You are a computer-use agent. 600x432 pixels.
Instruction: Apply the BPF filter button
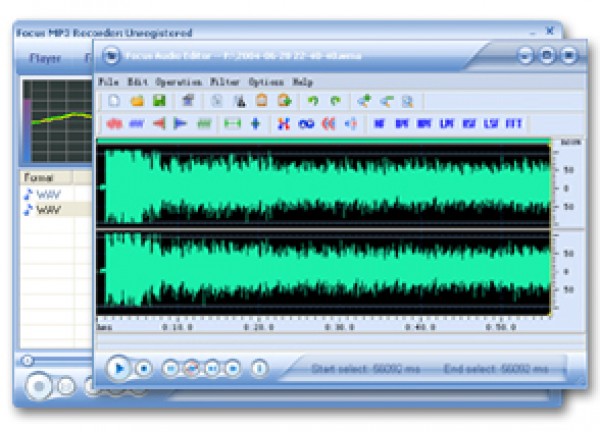click(402, 124)
